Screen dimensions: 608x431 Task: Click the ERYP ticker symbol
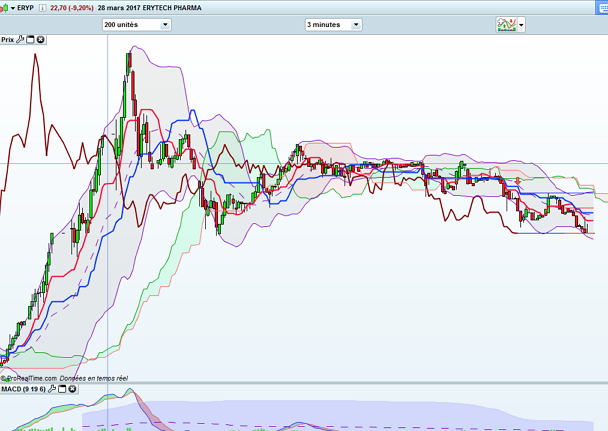point(26,8)
